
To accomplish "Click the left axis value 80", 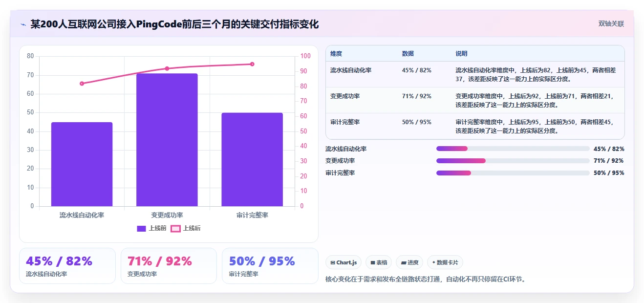I will click(x=30, y=56).
